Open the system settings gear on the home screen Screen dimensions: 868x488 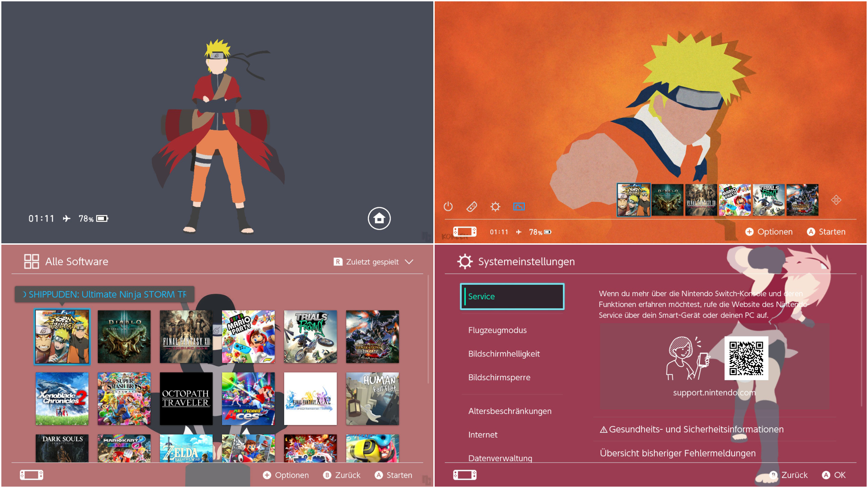pos(495,206)
